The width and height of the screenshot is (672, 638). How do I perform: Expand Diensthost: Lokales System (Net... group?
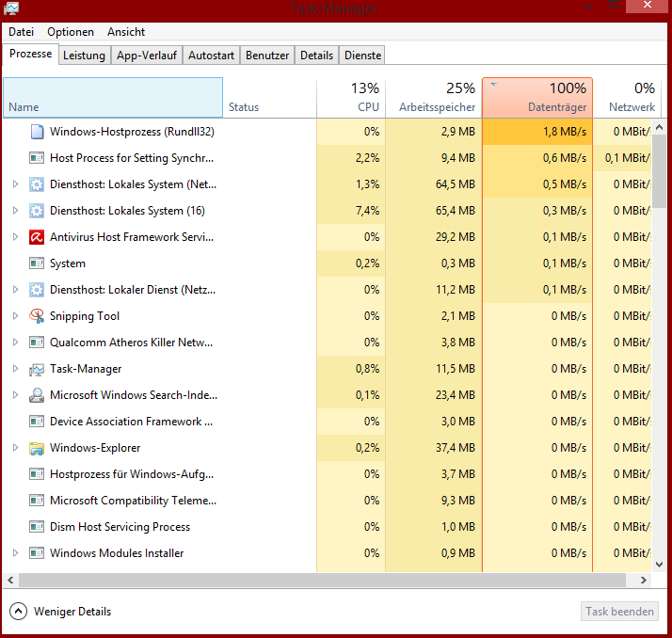click(x=15, y=184)
